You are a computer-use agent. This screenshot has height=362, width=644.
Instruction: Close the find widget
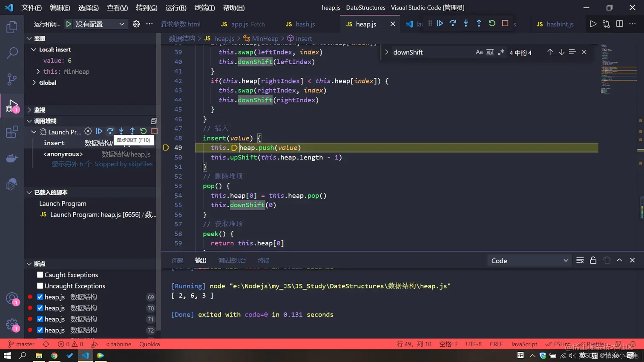pos(584,52)
